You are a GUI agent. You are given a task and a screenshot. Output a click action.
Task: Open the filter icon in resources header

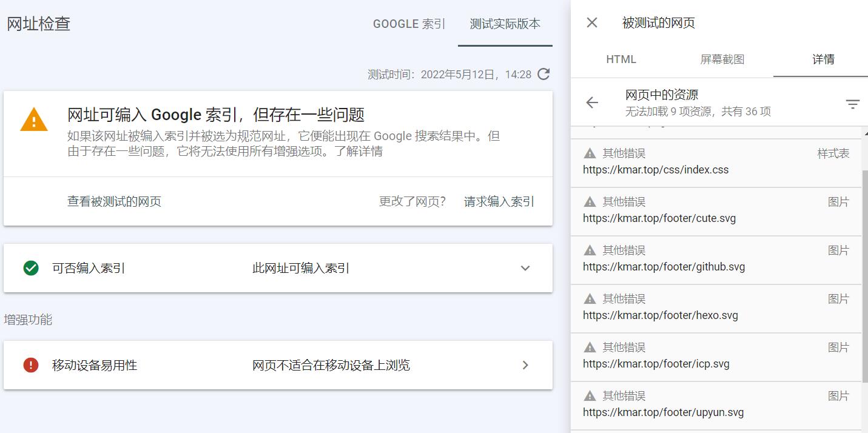[852, 104]
